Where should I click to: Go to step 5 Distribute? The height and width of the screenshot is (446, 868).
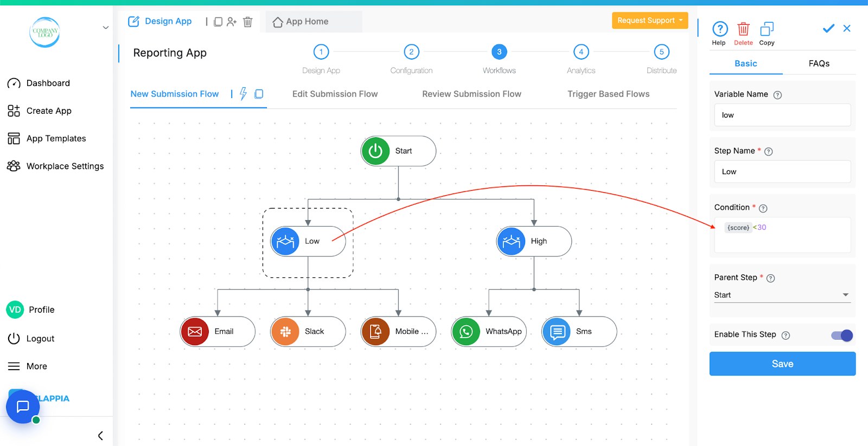click(661, 52)
